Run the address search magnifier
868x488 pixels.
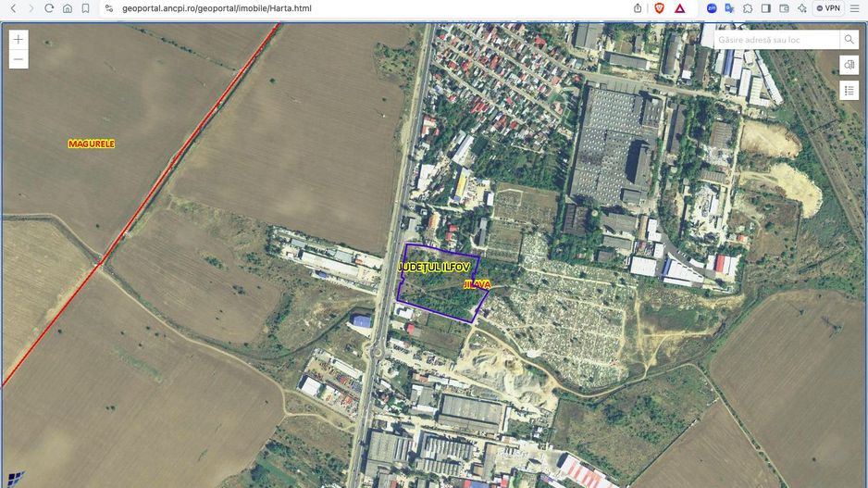click(x=849, y=40)
